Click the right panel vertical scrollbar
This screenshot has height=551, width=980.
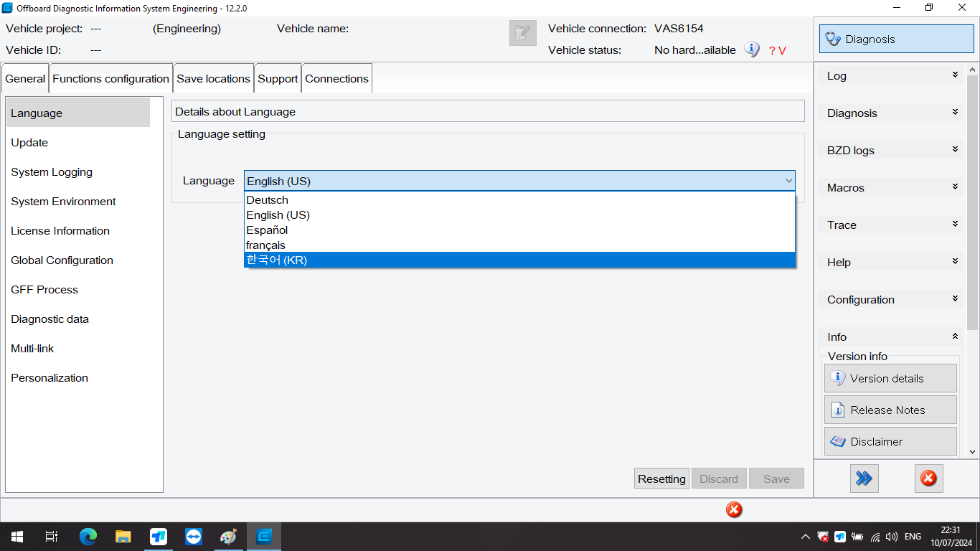pyautogui.click(x=972, y=215)
